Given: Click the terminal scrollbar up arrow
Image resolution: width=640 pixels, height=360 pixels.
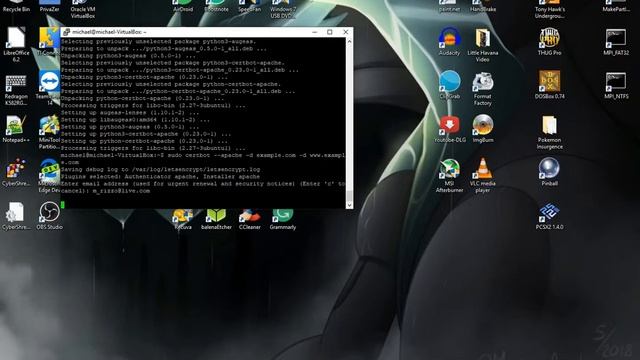Looking at the screenshot, I should pyautogui.click(x=349, y=41).
